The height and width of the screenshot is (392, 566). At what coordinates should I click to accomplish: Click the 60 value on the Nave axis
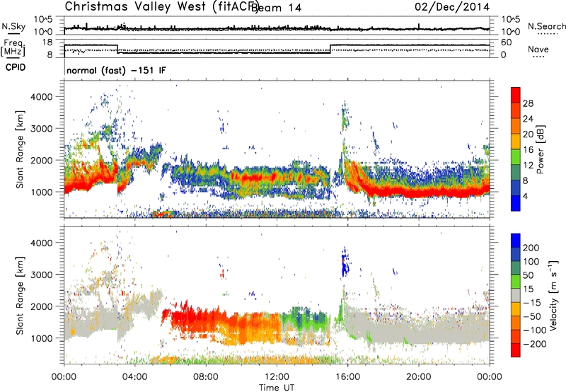[x=507, y=42]
